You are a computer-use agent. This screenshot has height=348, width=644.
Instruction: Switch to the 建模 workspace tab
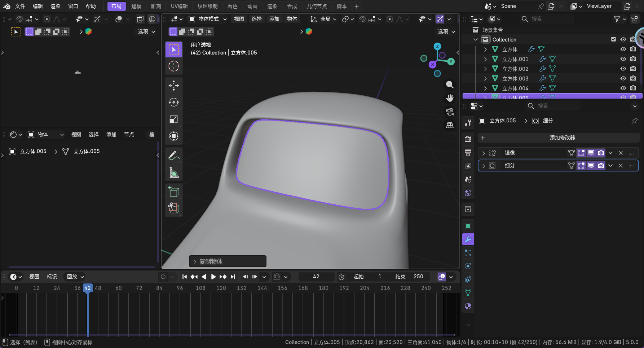click(x=136, y=6)
